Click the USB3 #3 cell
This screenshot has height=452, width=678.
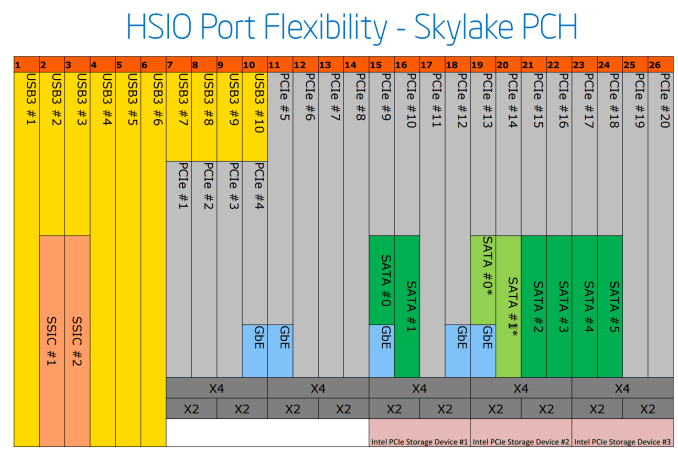point(77,154)
